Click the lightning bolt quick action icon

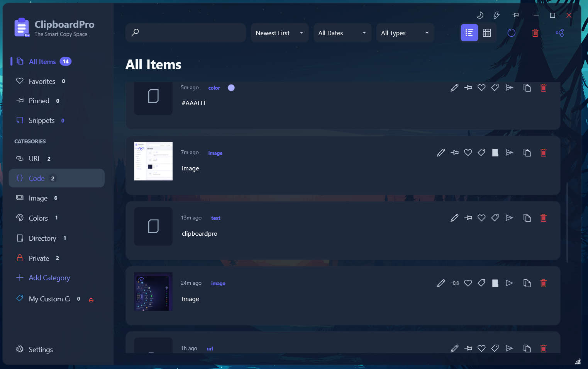tap(496, 15)
